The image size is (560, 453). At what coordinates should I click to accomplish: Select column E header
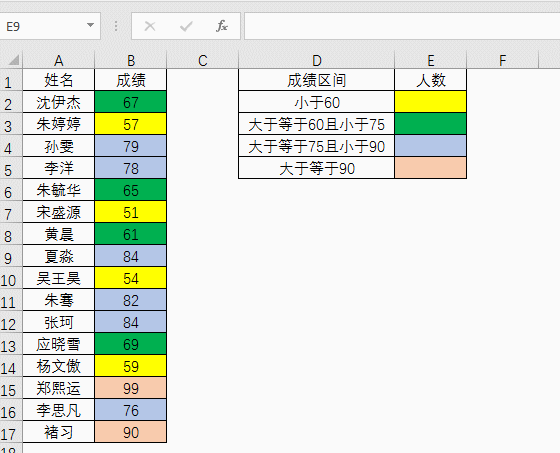pyautogui.click(x=431, y=60)
